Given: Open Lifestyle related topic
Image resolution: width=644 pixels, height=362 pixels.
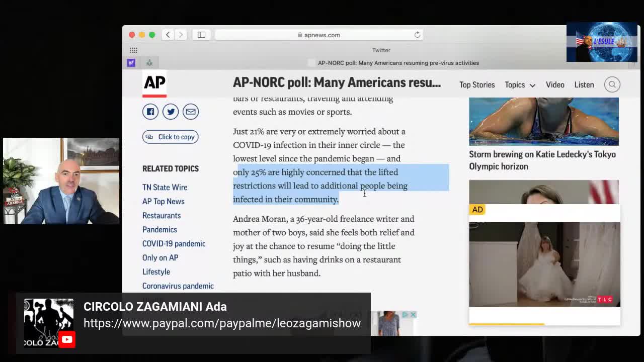Looking at the screenshot, I should click(x=156, y=271).
